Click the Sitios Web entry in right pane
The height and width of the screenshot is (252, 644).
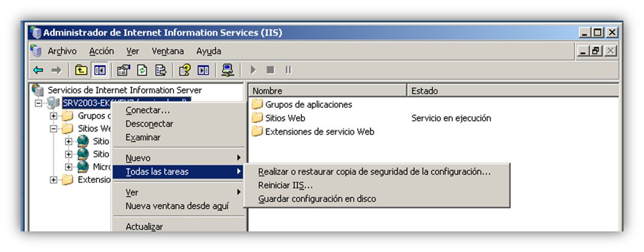285,118
